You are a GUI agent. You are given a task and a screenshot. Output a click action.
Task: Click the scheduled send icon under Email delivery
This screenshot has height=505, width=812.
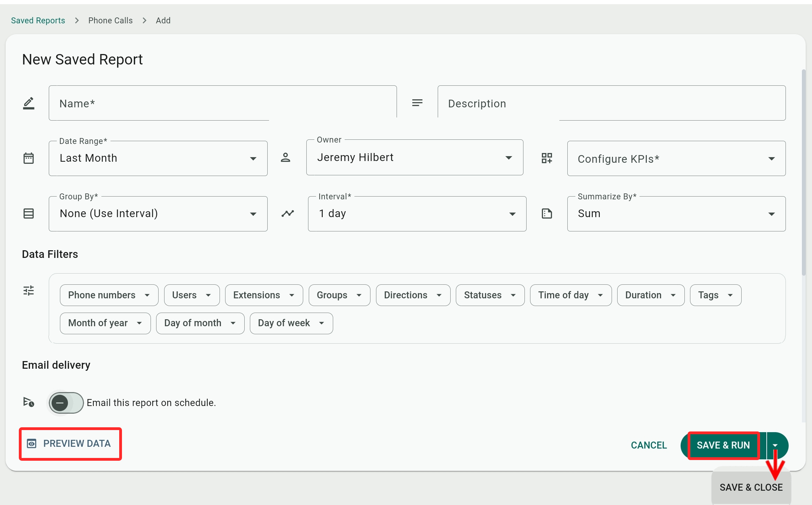[29, 402]
